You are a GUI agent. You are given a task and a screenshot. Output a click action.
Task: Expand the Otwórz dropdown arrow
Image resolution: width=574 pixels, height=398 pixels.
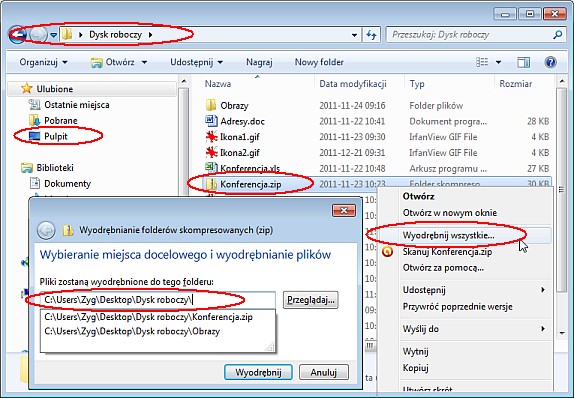point(144,62)
